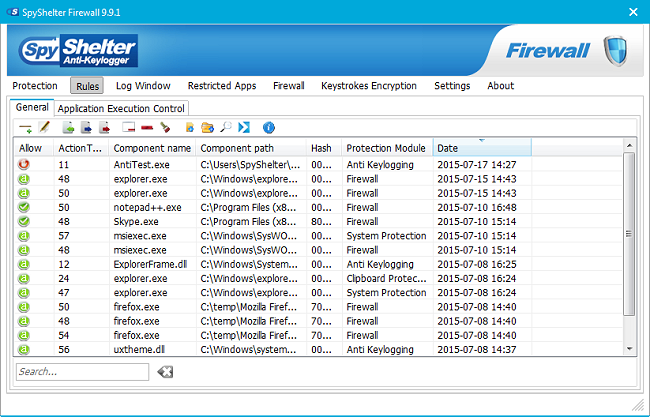The height and width of the screenshot is (417, 650).
Task: Click action value 54 for firefox.exe
Action: pos(63,335)
